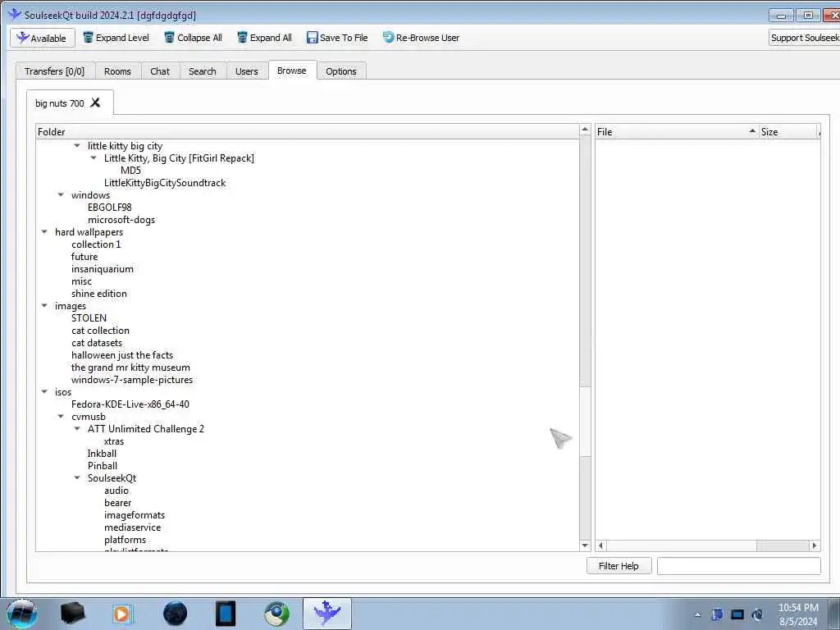This screenshot has height=630, width=840.
Task: Click Expand All toolbar button
Action: click(265, 38)
